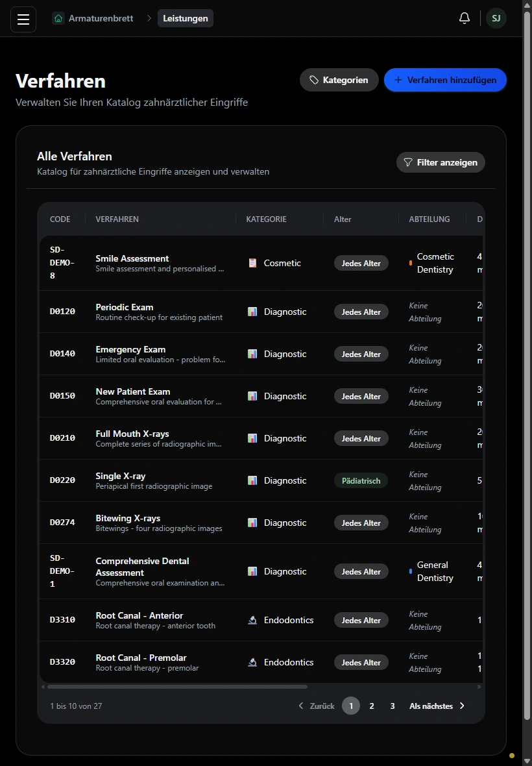Go to page 2 of the table

[371, 706]
